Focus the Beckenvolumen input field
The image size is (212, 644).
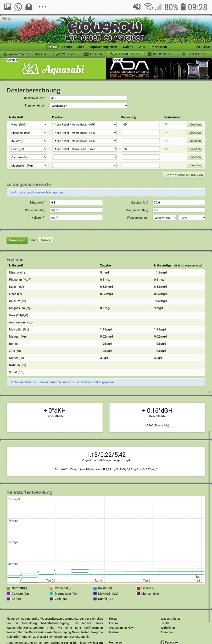88,98
